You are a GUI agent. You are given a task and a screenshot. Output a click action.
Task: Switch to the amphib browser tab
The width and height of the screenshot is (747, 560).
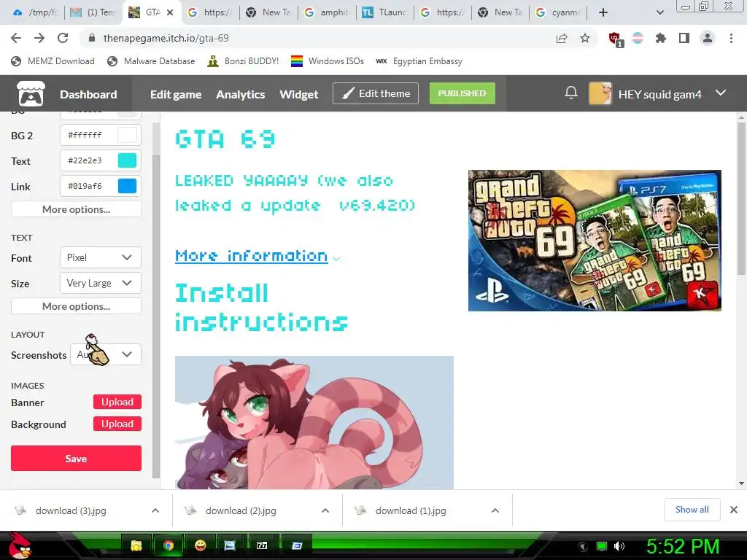[x=328, y=12]
